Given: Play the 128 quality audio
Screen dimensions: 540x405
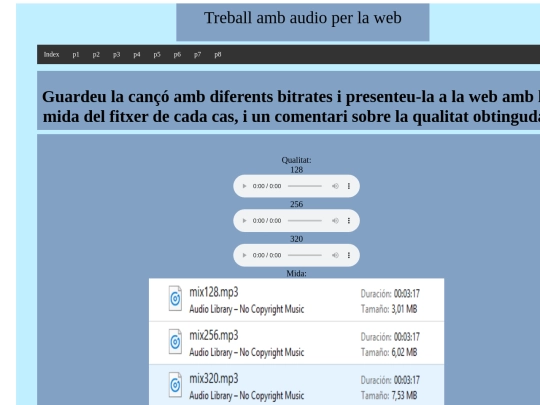Looking at the screenshot, I should coord(245,186).
